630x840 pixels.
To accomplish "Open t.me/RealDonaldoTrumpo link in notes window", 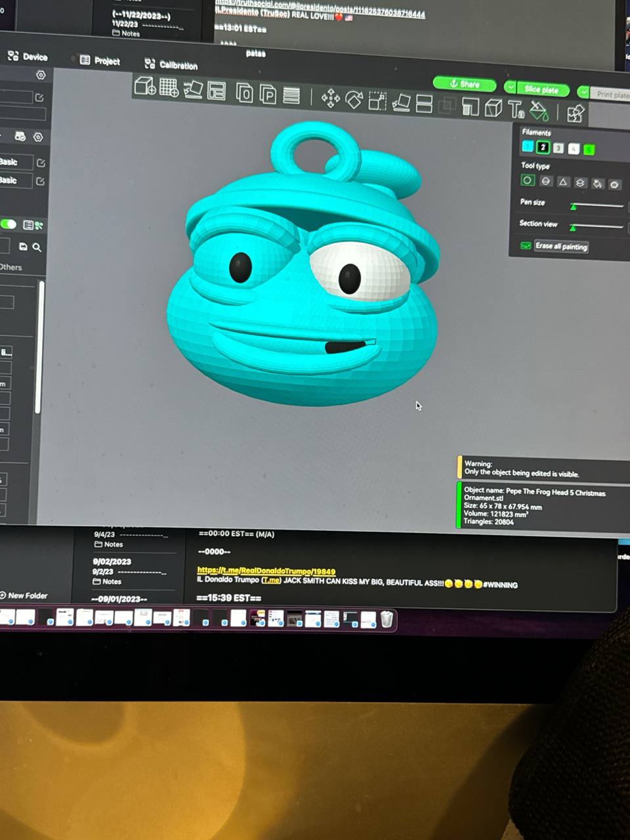I will click(x=266, y=571).
